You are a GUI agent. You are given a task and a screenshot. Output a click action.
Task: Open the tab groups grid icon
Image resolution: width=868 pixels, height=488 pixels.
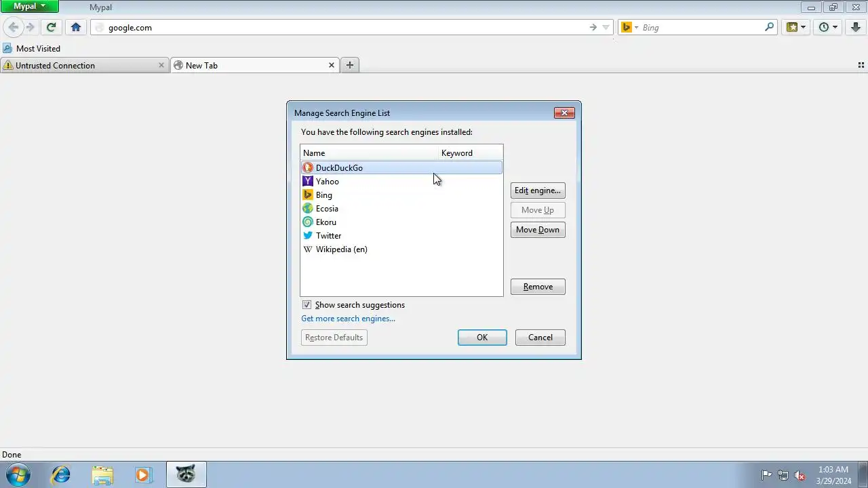[861, 66]
